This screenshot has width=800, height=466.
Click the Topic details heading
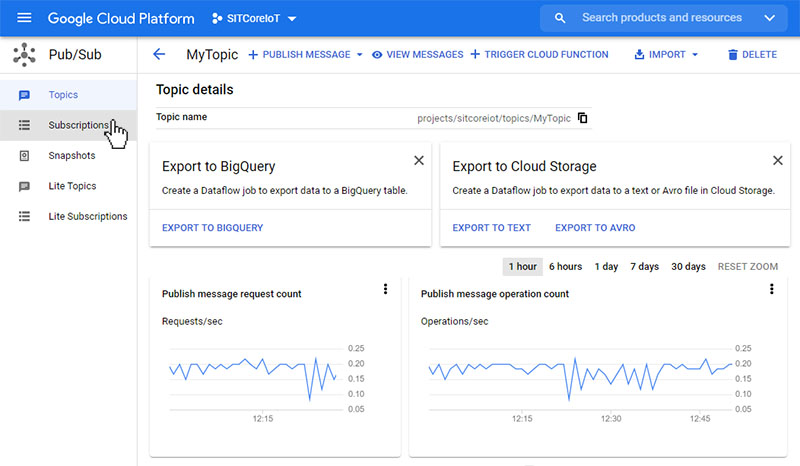pyautogui.click(x=194, y=90)
